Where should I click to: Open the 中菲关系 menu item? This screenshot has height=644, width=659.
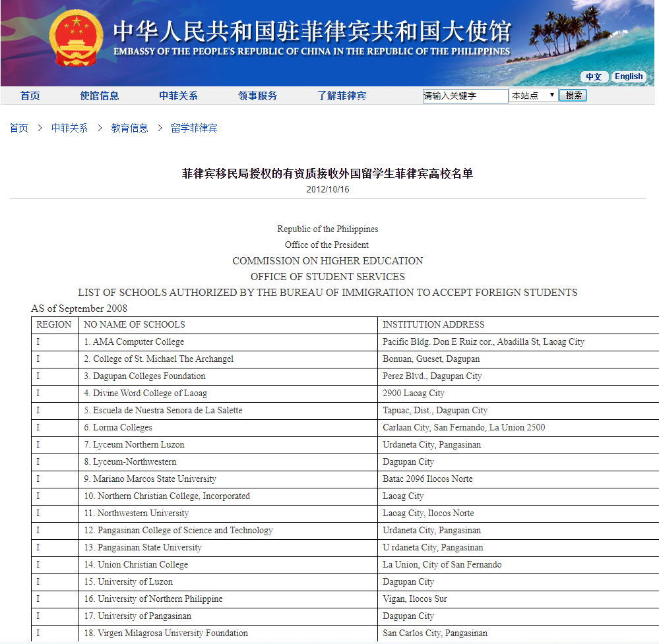[177, 95]
